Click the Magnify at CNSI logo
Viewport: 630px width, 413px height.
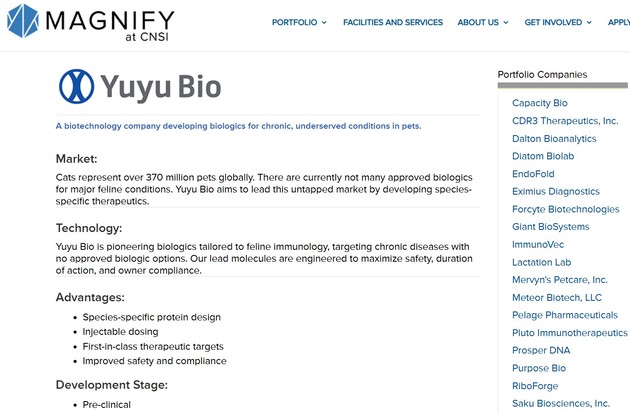pyautogui.click(x=90, y=24)
